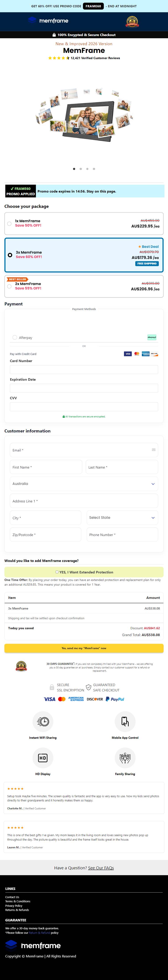The image size is (168, 980).
Task: Click the Mobile App Control icon
Action: pyautogui.click(x=125, y=721)
